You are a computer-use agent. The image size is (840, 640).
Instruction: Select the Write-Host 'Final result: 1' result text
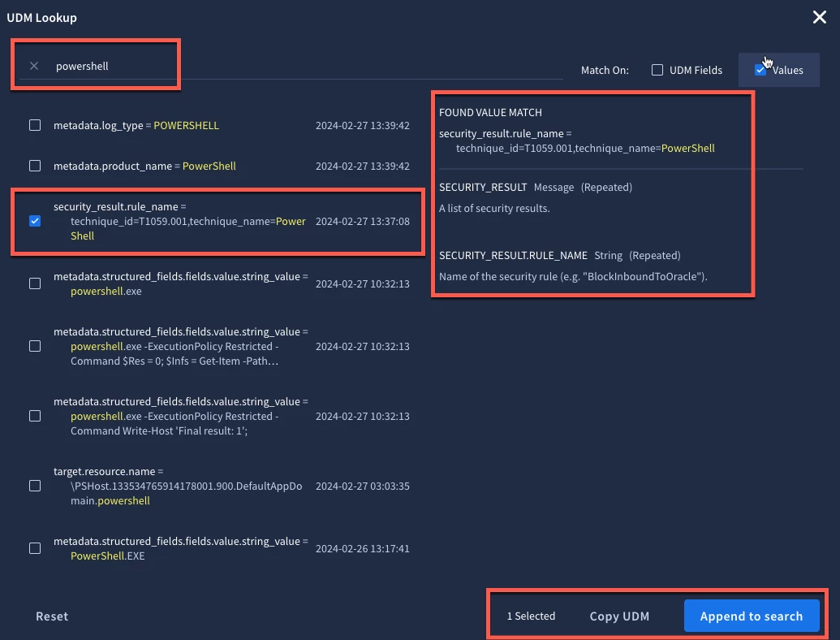(x=180, y=416)
